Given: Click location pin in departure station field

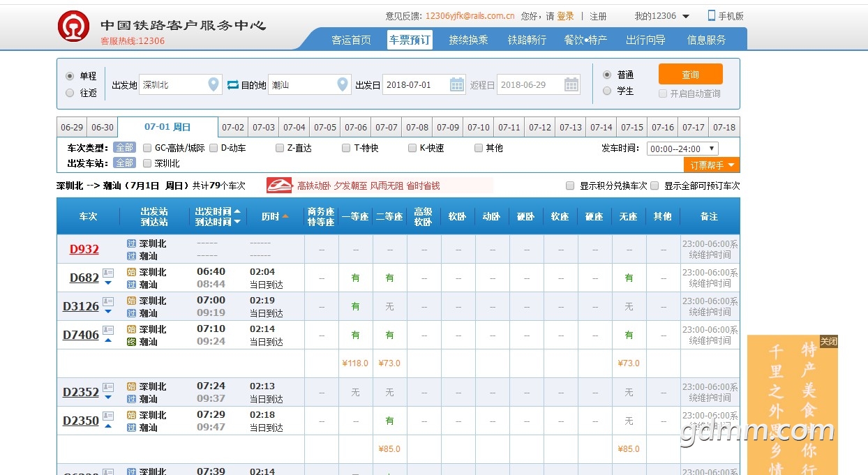Looking at the screenshot, I should point(214,84).
